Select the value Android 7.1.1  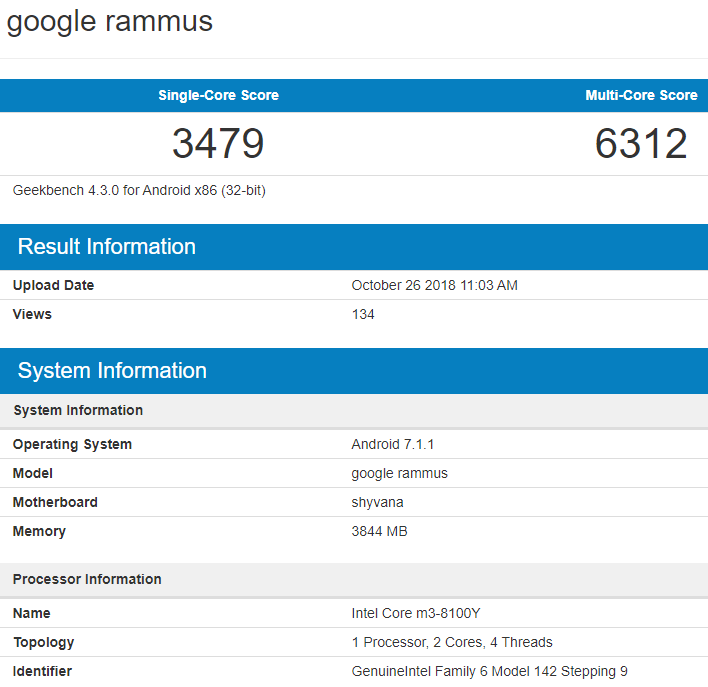point(393,444)
